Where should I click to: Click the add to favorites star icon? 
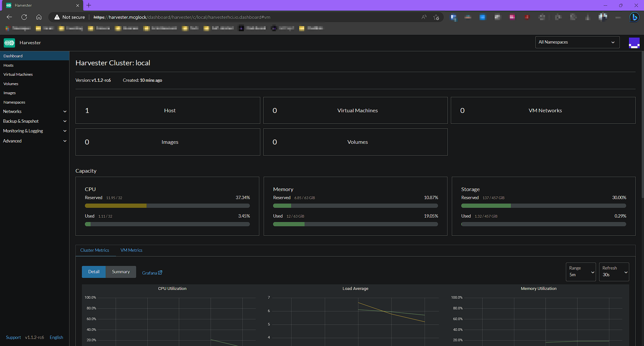[x=436, y=17]
